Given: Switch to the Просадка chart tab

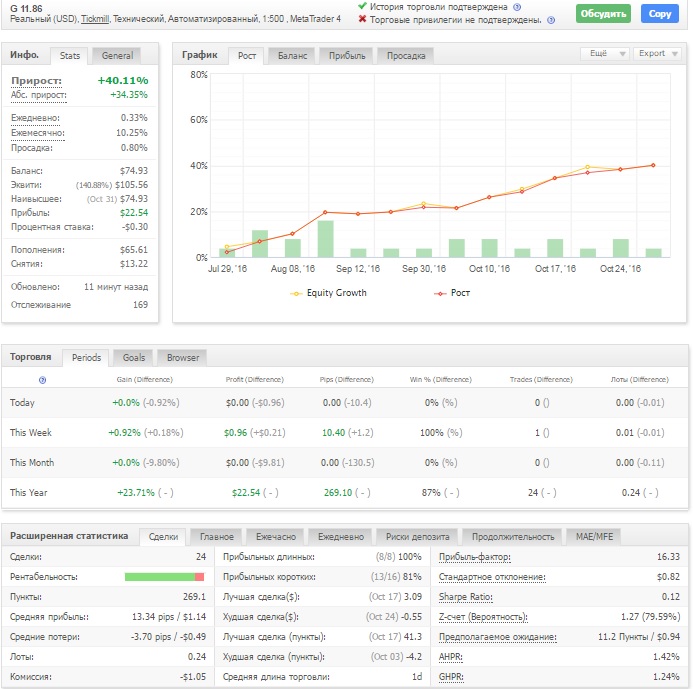Looking at the screenshot, I should tap(406, 56).
